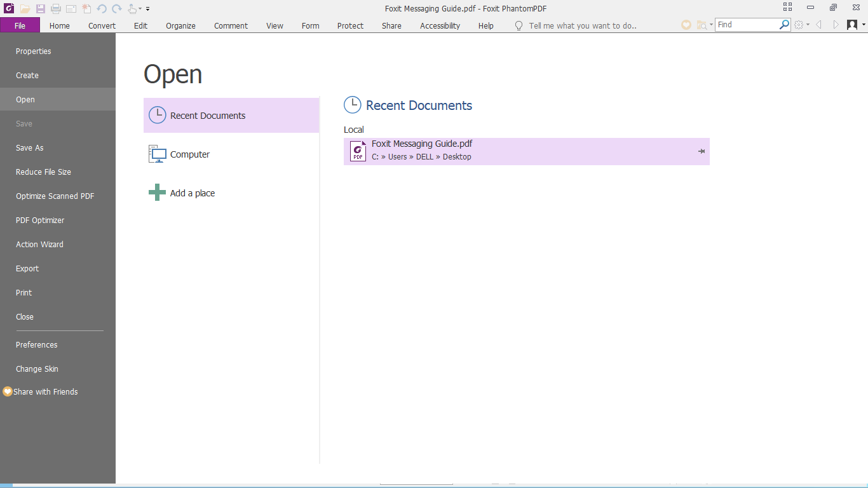Click the lightbulb icon beside Tell me
868x488 pixels.
[x=519, y=25]
